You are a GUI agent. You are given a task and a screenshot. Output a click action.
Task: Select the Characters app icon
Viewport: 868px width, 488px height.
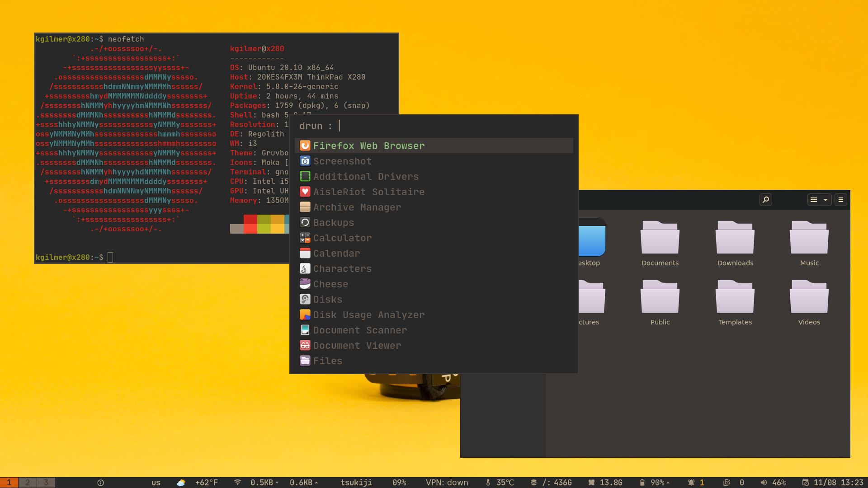click(x=305, y=269)
